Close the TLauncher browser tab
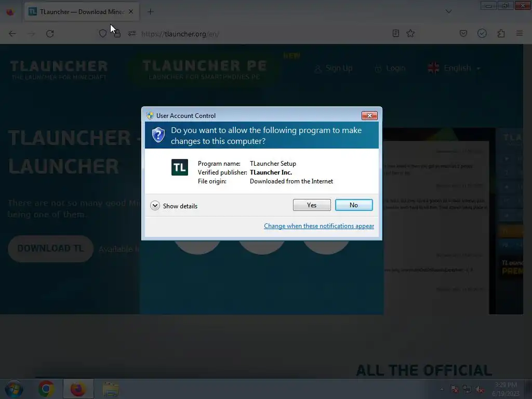The image size is (532, 399). (x=131, y=12)
